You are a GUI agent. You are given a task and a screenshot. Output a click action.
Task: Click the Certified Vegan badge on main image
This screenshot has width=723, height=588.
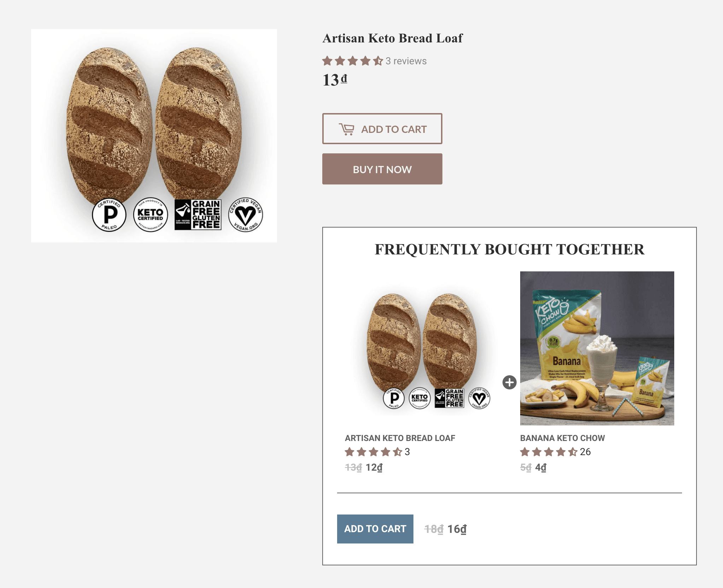point(245,214)
